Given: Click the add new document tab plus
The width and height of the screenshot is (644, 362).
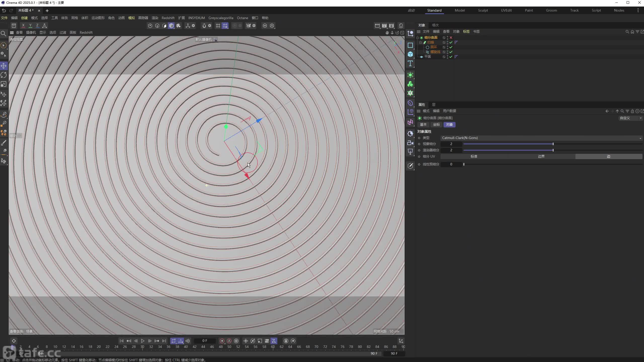Looking at the screenshot, I should 47,11.
